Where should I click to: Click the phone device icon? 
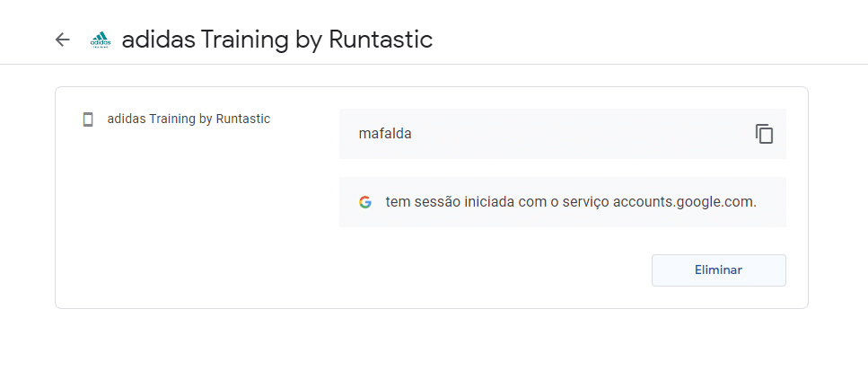pos(87,119)
